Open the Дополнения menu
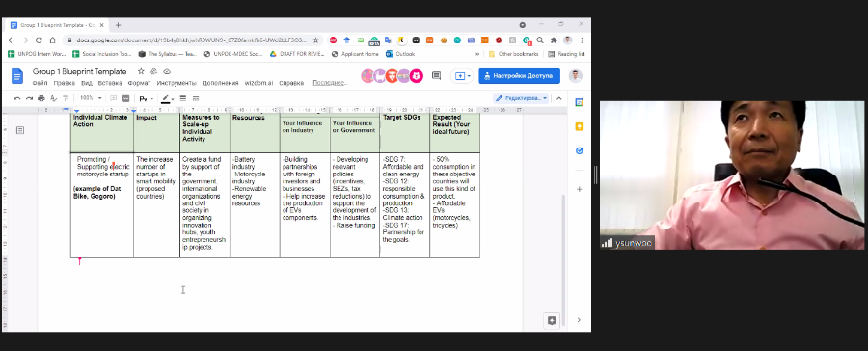Screen dimensions: 868x351 220,83
